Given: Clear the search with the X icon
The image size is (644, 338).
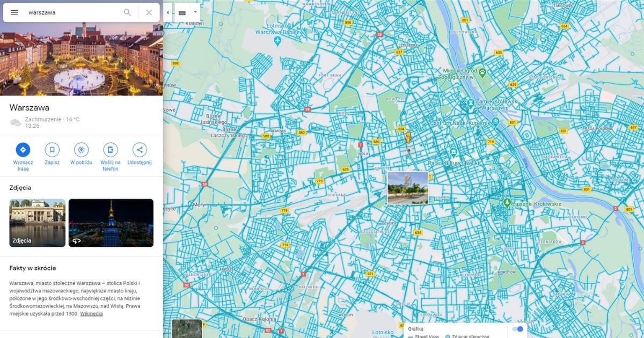Looking at the screenshot, I should pyautogui.click(x=149, y=12).
